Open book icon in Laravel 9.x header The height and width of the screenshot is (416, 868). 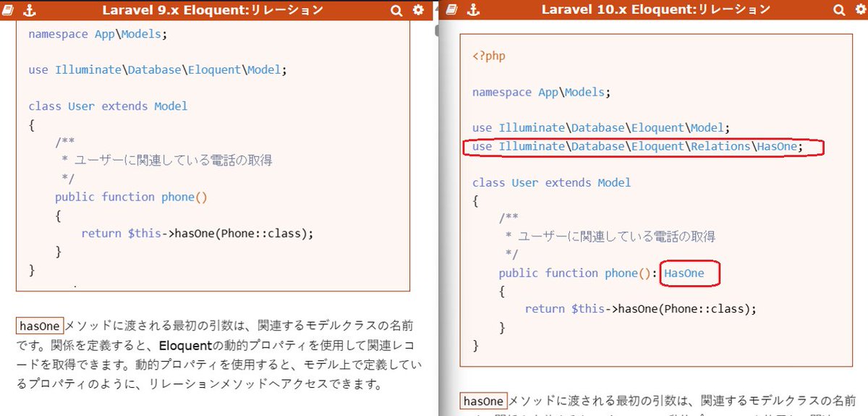(x=9, y=10)
